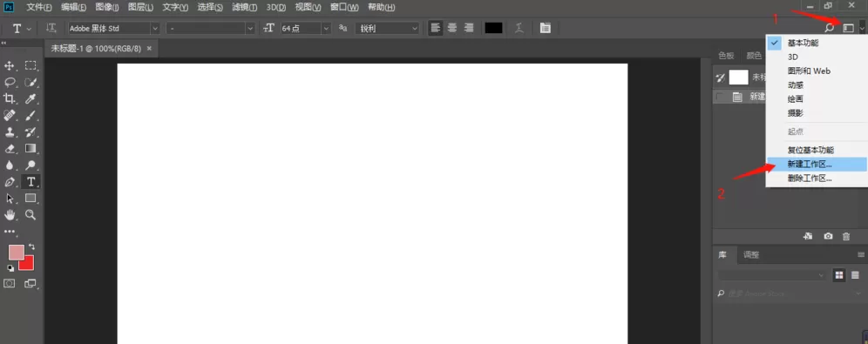This screenshot has height=344, width=868.
Task: Select the Rectangle shape tool
Action: coord(31,198)
